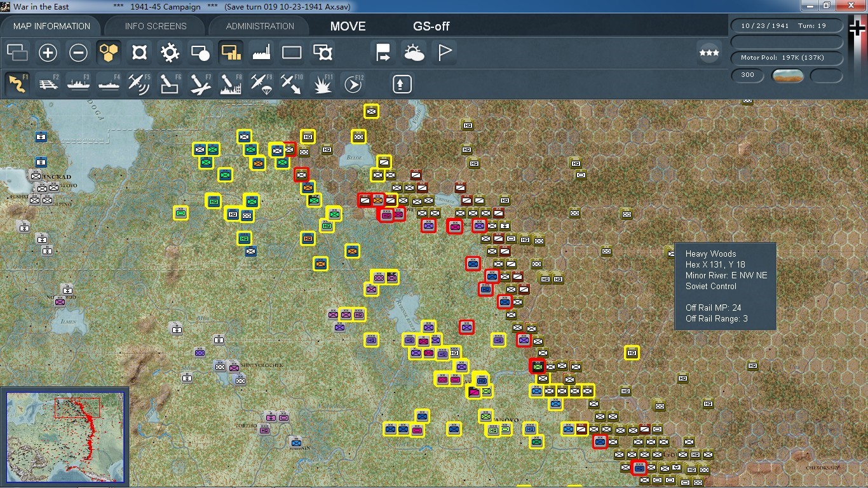Select Air Transfer mode (F10 plane icon)
Image resolution: width=868 pixels, height=488 pixels.
tap(292, 84)
